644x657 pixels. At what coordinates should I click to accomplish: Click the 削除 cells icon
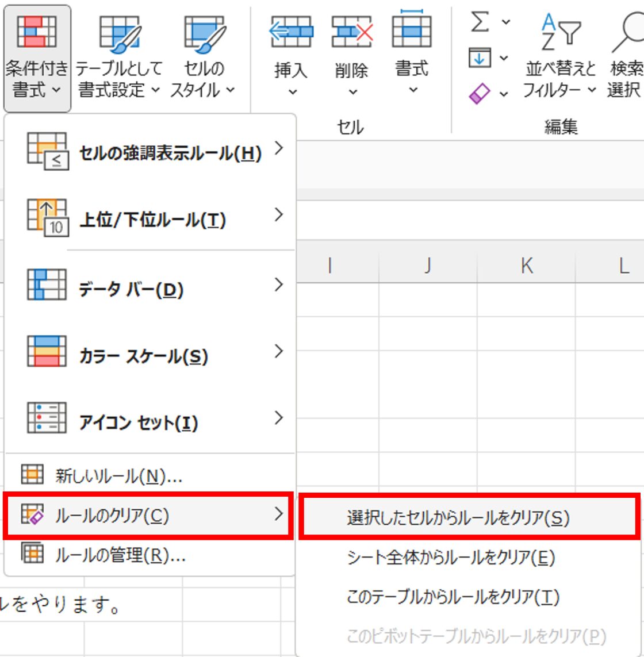point(352,32)
